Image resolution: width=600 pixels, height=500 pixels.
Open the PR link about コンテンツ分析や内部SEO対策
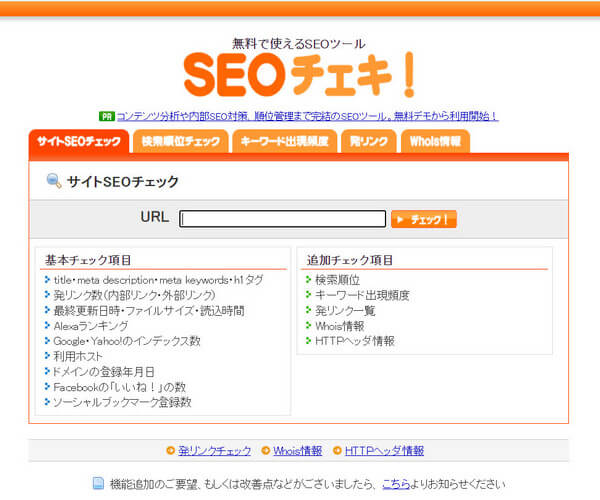(x=307, y=116)
